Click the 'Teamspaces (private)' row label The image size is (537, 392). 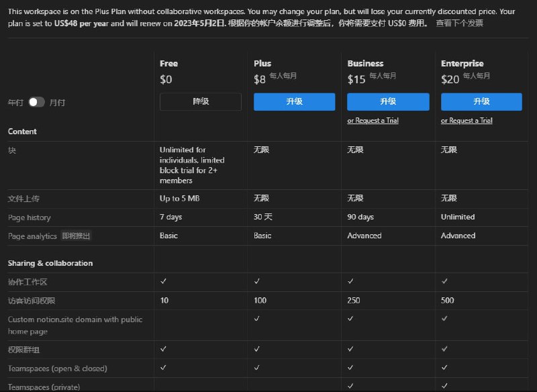44,387
